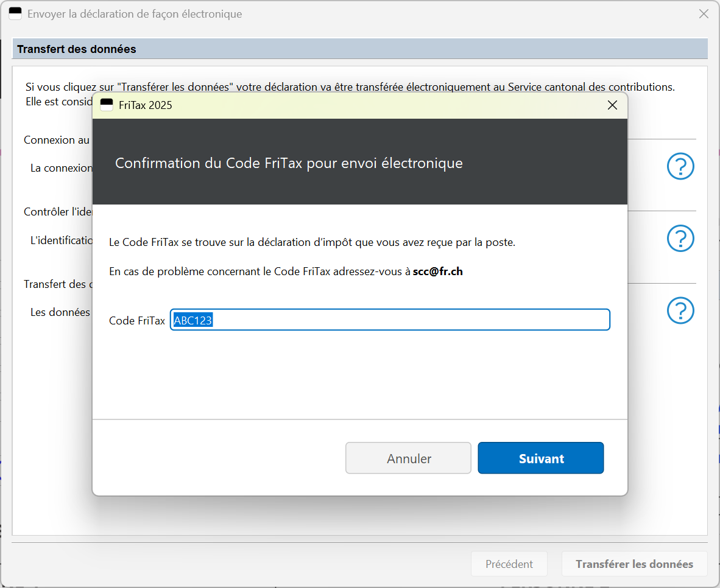Open help icon for Transfert des données section

[680, 310]
